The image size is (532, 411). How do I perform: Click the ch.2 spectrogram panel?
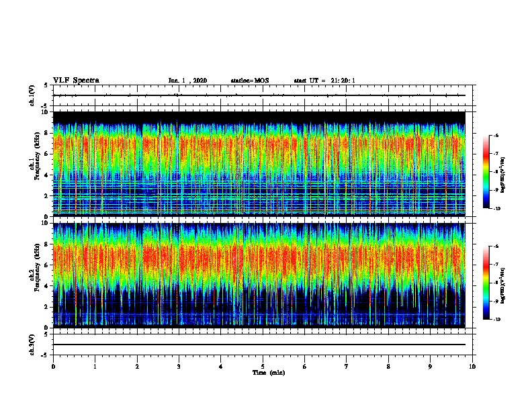(x=259, y=275)
